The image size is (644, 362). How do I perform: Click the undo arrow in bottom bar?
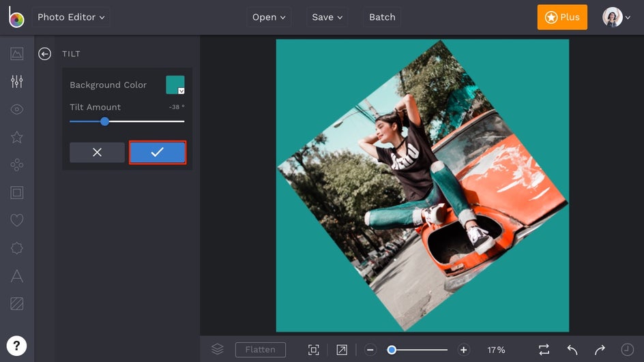[572, 350]
